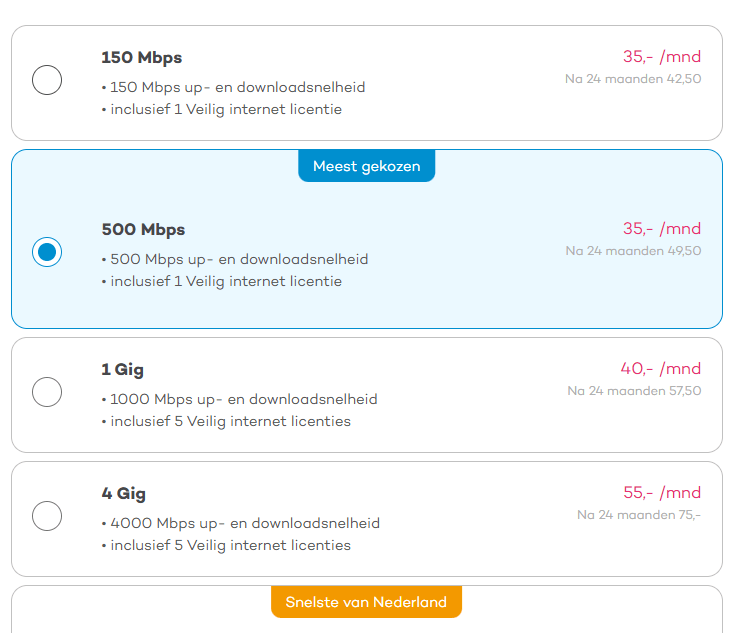Click "Na 24 maanden 49,50" text
Viewport: 754px width, 633px height.
[633, 251]
